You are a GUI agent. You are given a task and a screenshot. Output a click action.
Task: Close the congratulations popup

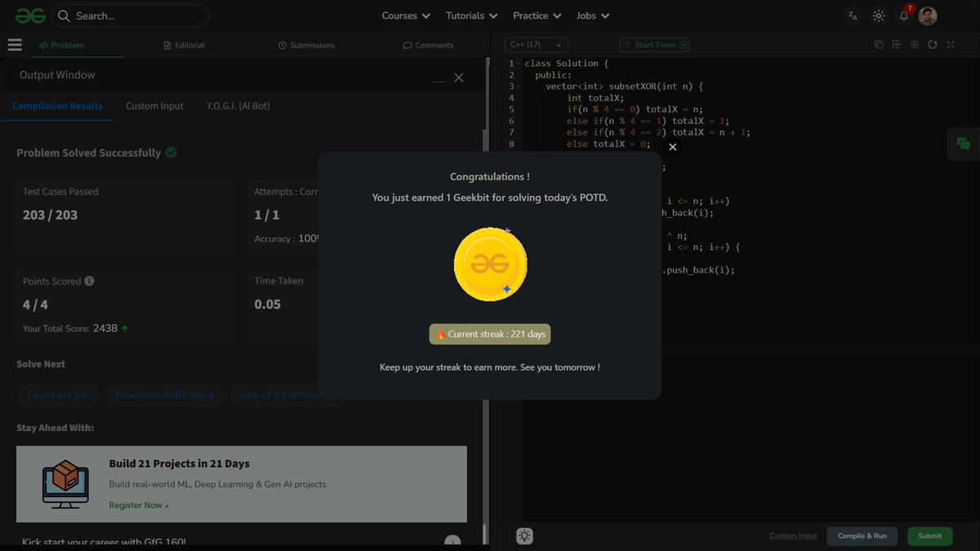672,147
